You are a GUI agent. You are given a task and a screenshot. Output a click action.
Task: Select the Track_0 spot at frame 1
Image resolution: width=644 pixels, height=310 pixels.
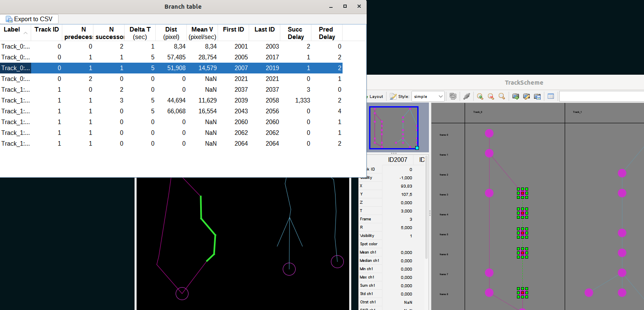489,153
